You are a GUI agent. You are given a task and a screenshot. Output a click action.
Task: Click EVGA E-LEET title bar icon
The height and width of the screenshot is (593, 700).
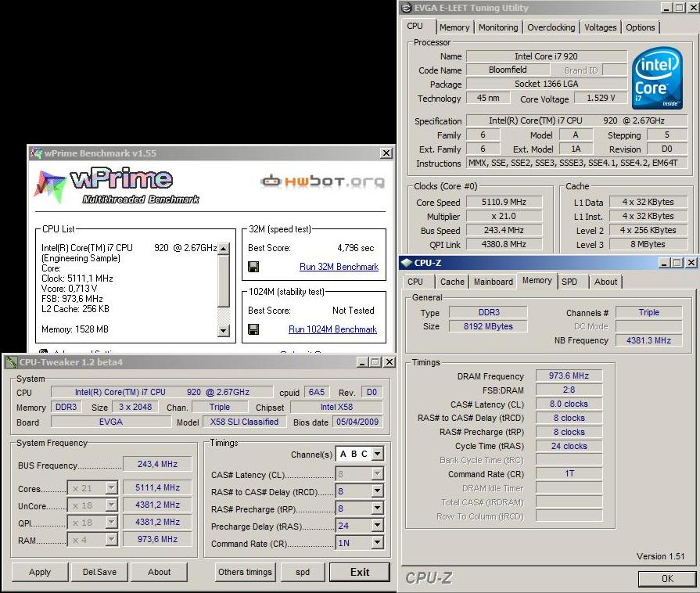click(406, 8)
